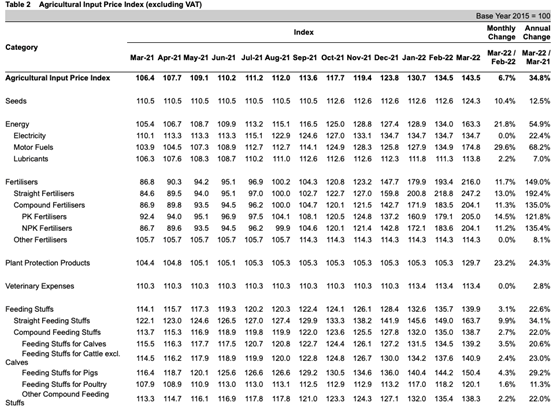Click the 'Category' column header
552x407 pixels.
point(21,47)
